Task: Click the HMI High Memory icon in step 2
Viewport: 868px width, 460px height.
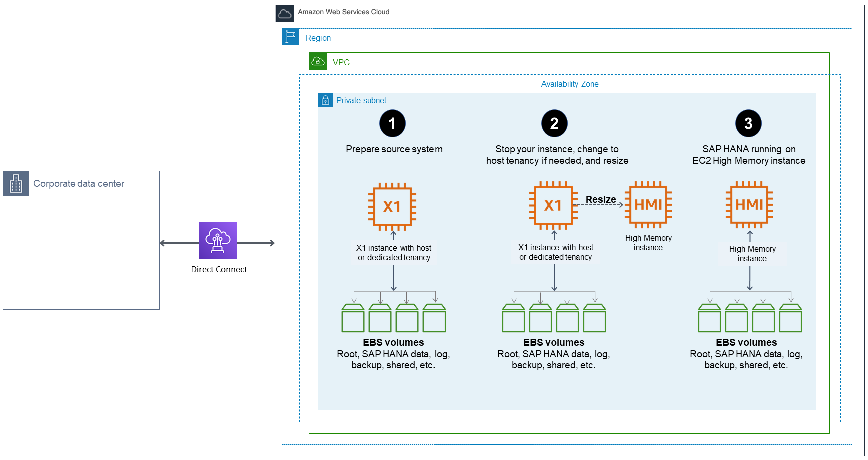Action: pos(648,205)
